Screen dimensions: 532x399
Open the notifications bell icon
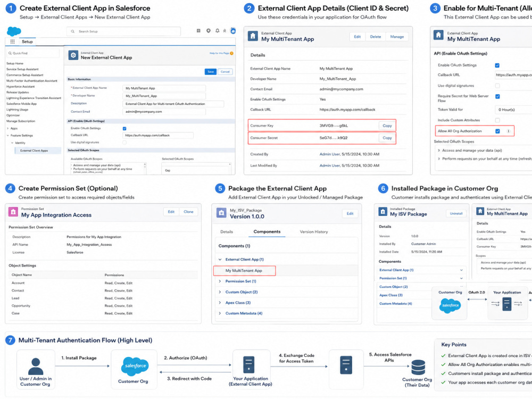pyautogui.click(x=217, y=31)
